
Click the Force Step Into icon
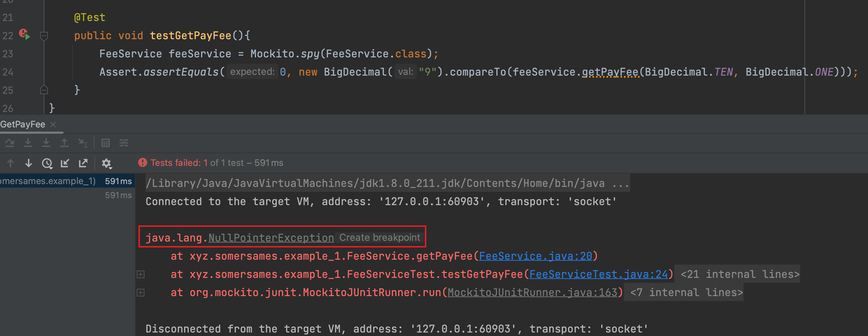click(46, 142)
